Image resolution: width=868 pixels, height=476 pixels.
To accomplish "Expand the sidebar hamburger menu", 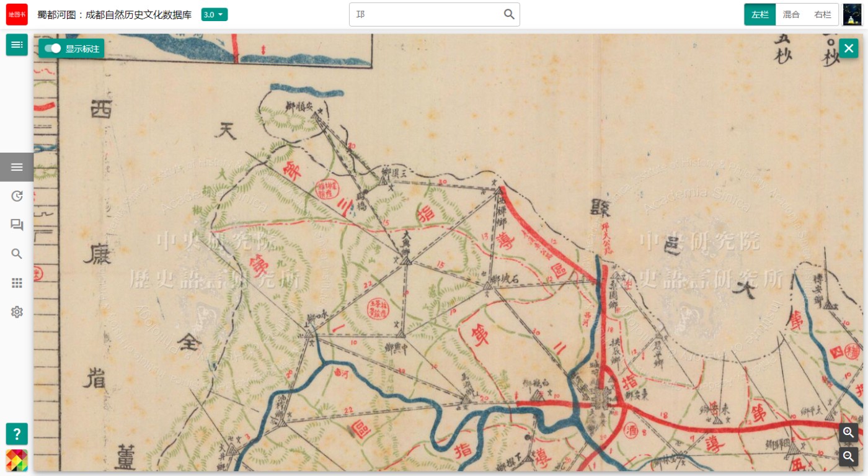I will click(17, 167).
